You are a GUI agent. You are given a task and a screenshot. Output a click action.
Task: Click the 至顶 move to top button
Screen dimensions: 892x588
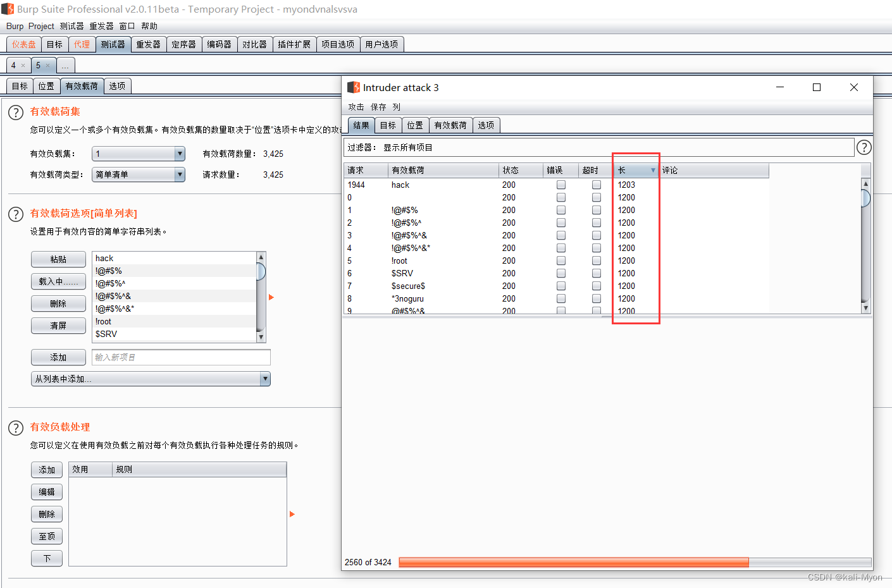[x=47, y=536]
